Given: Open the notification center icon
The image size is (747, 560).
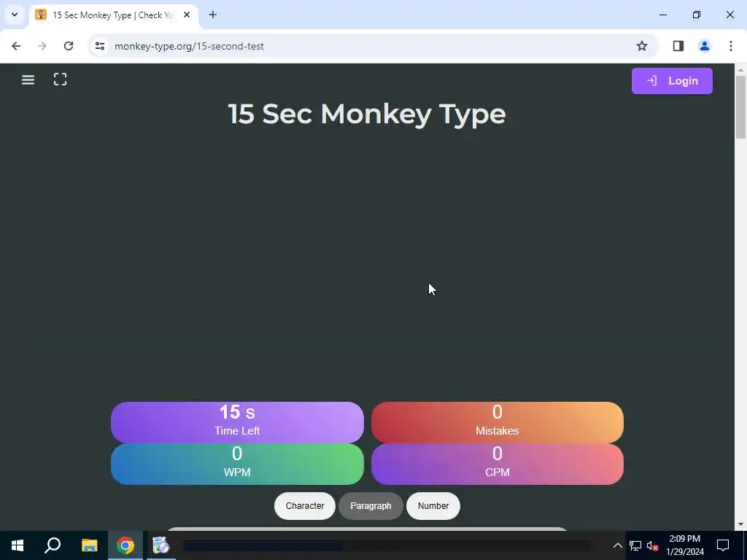Looking at the screenshot, I should click(723, 545).
